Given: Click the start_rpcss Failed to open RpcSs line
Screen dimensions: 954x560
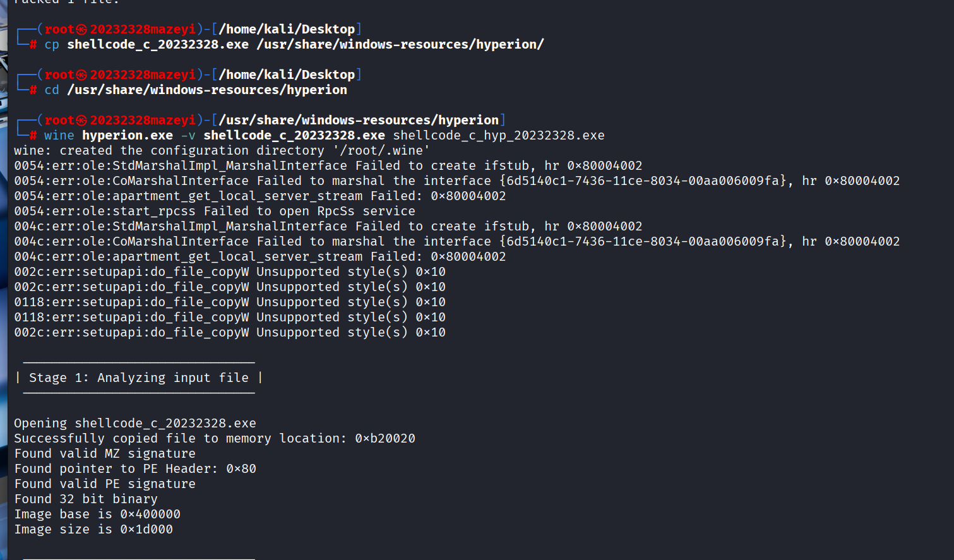Looking at the screenshot, I should (215, 211).
